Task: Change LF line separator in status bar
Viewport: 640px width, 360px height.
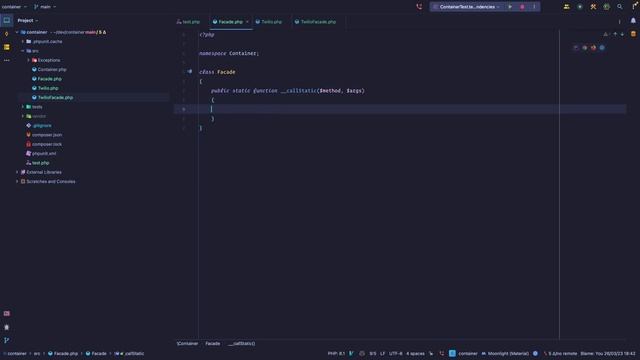Action: (x=382, y=354)
